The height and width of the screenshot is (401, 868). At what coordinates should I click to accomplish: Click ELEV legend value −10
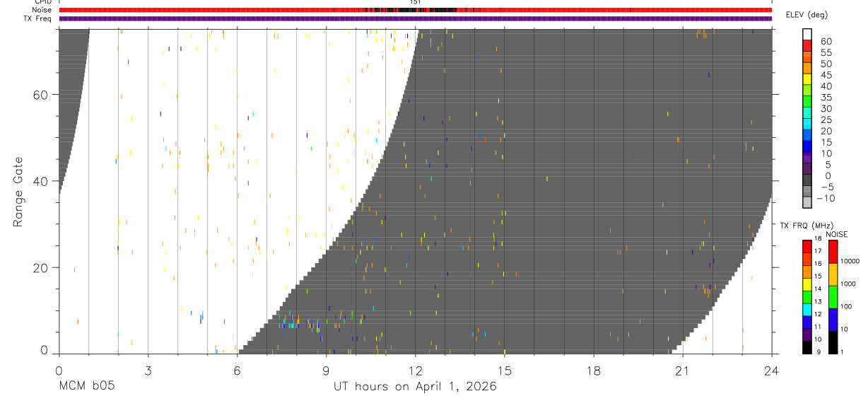coord(826,199)
